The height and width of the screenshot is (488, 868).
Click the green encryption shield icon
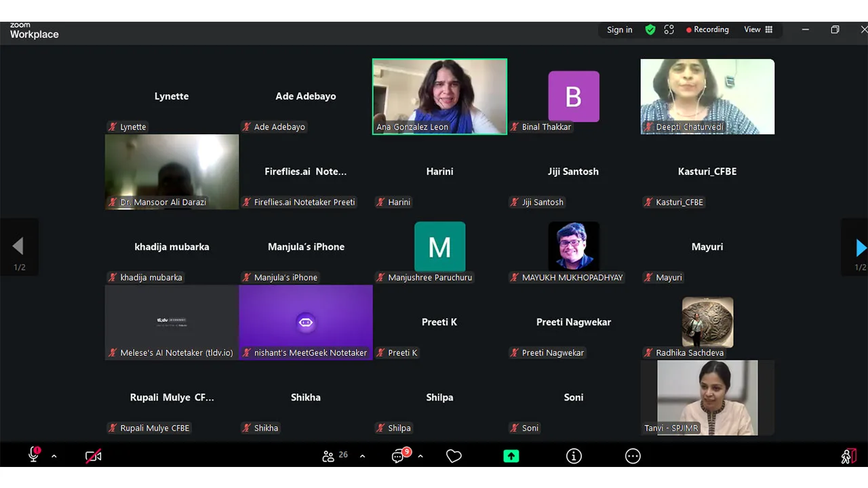(650, 30)
